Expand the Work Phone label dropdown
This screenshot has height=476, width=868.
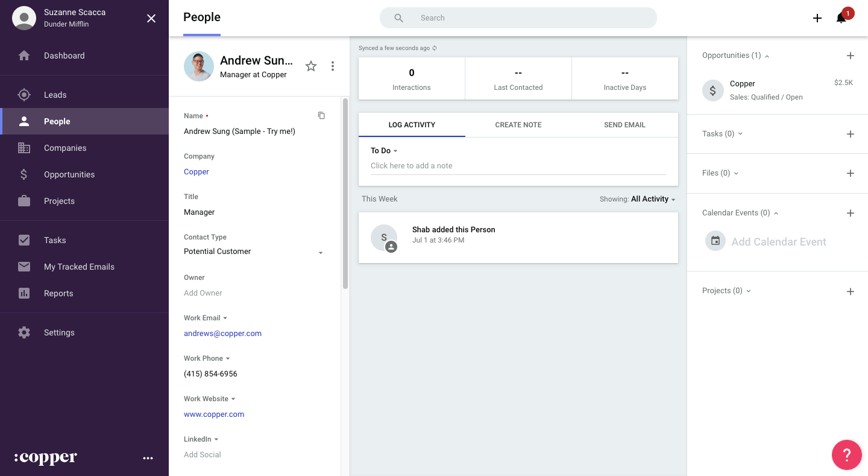click(228, 358)
